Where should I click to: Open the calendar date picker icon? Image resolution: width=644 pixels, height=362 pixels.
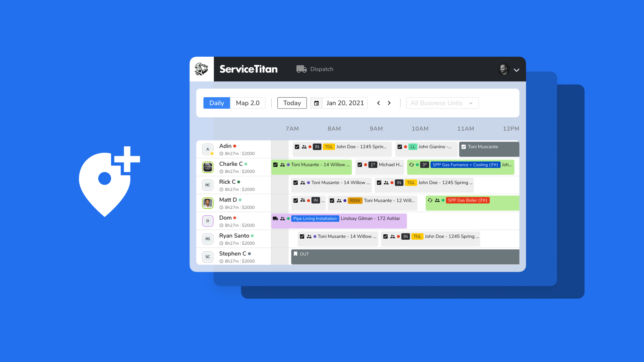[x=316, y=103]
